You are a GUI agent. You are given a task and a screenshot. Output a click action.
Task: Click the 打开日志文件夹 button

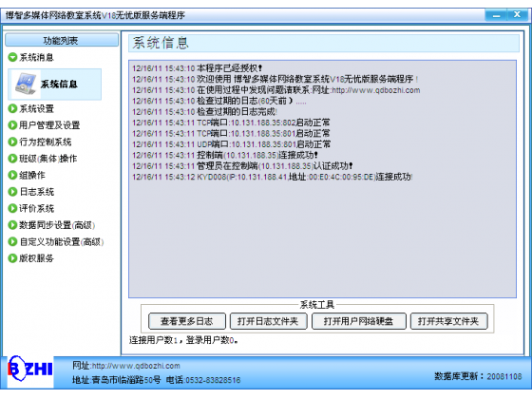(x=268, y=321)
